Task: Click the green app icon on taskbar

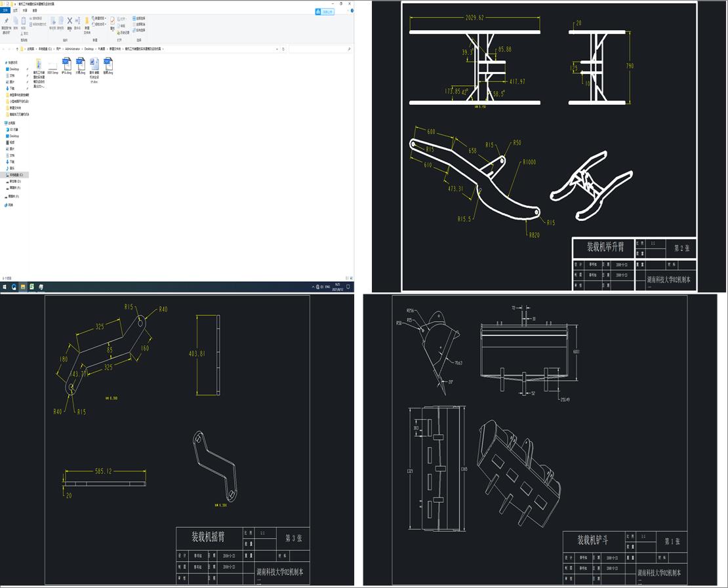Action: click(31, 287)
